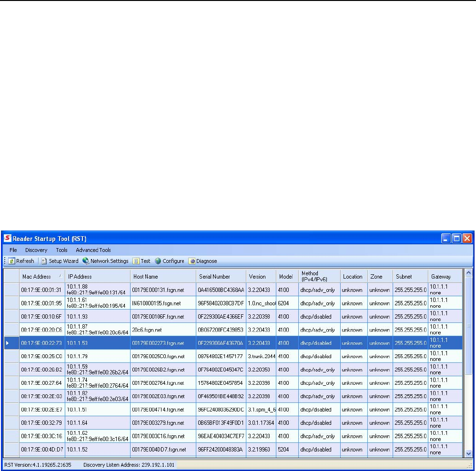Select host 00179E0026B2.fsgn.net
This screenshot has height=471, width=476.
point(163,370)
